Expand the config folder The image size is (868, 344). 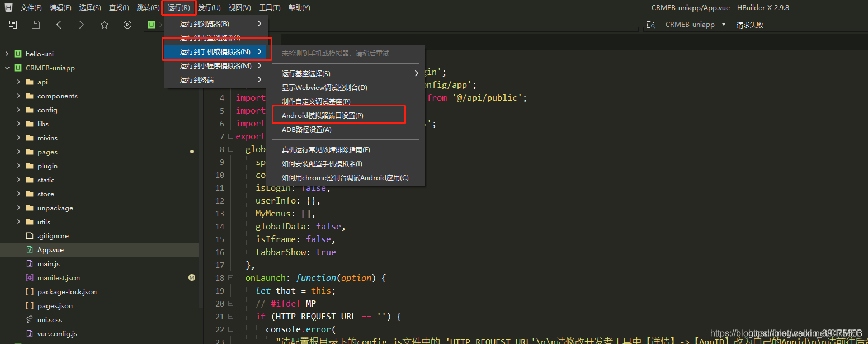click(x=18, y=110)
